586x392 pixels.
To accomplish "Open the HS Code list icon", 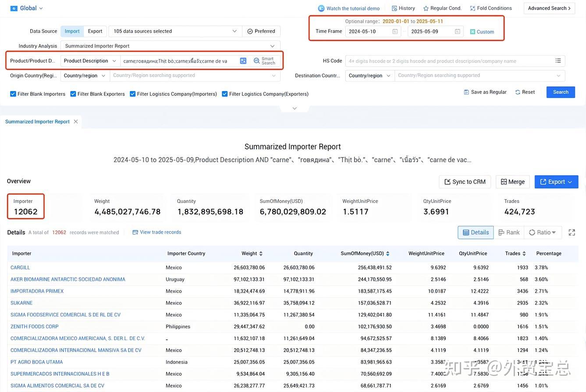I will pos(558,61).
